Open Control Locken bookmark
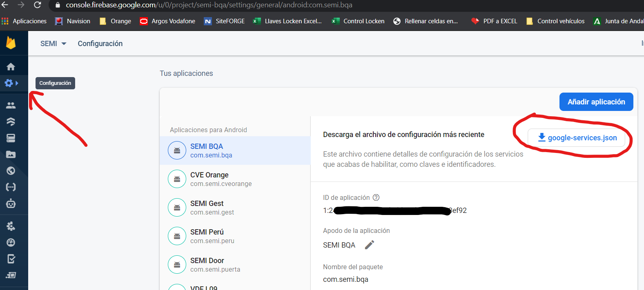The image size is (644, 290). (358, 21)
